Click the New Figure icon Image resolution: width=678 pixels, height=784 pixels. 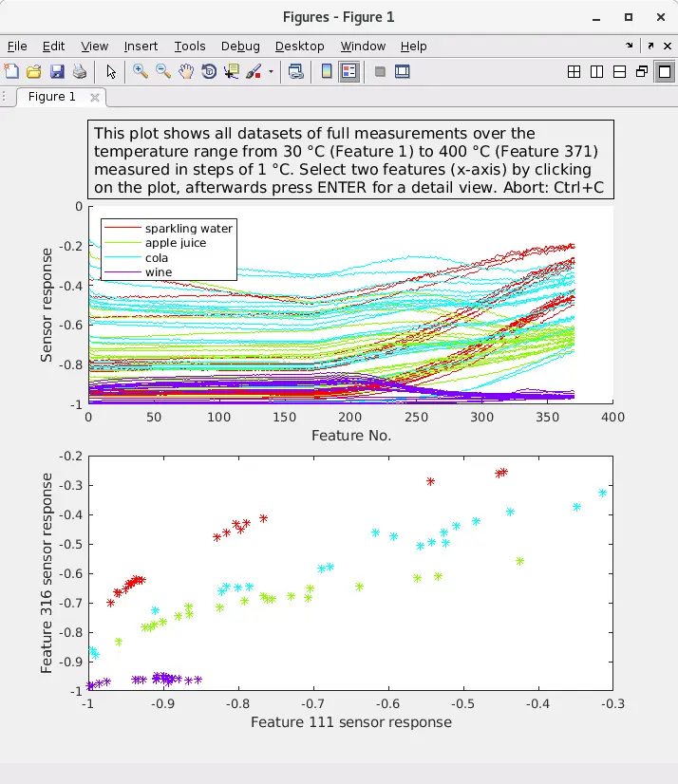point(11,71)
